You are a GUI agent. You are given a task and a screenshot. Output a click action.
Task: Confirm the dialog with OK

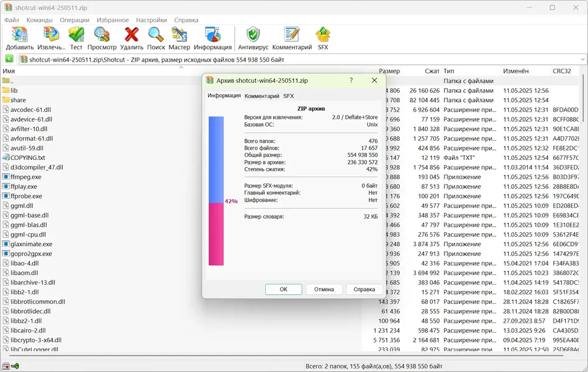click(283, 289)
